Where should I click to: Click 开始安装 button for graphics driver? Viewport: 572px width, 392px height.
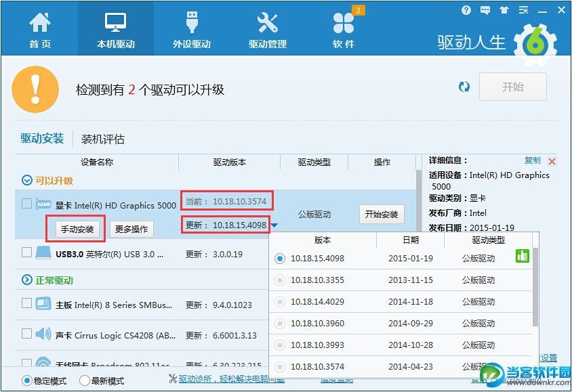coord(381,214)
